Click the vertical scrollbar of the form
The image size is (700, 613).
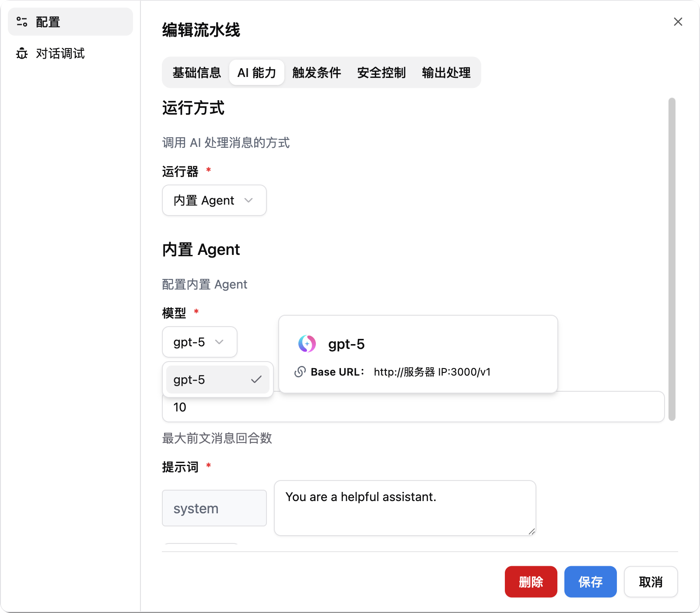(672, 259)
